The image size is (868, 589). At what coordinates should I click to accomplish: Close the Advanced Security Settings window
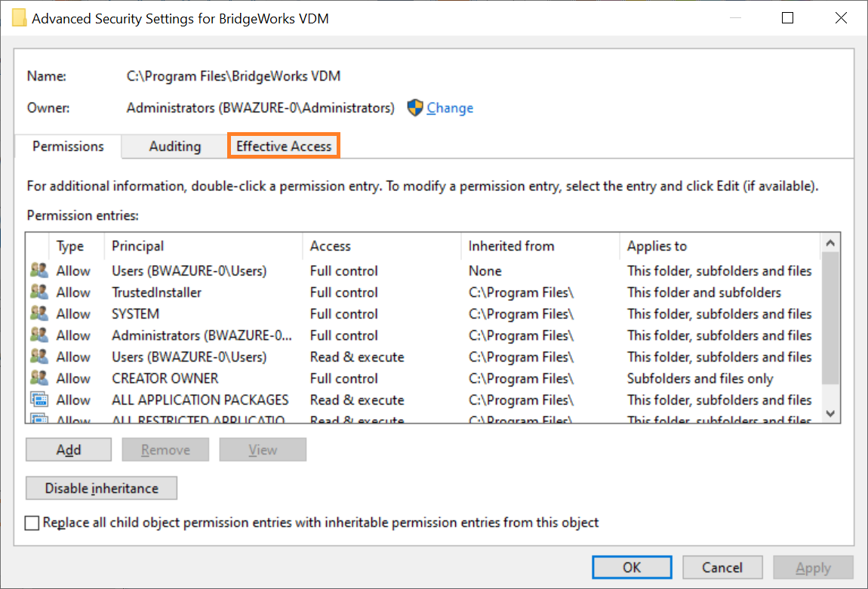pyautogui.click(x=841, y=17)
